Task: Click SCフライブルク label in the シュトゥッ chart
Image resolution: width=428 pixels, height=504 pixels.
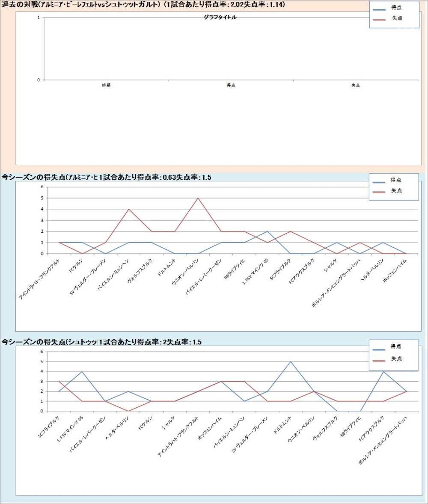Action: point(48,427)
